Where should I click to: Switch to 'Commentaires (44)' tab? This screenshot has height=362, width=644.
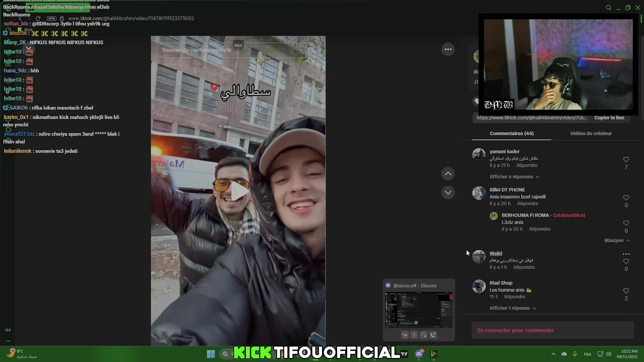511,133
